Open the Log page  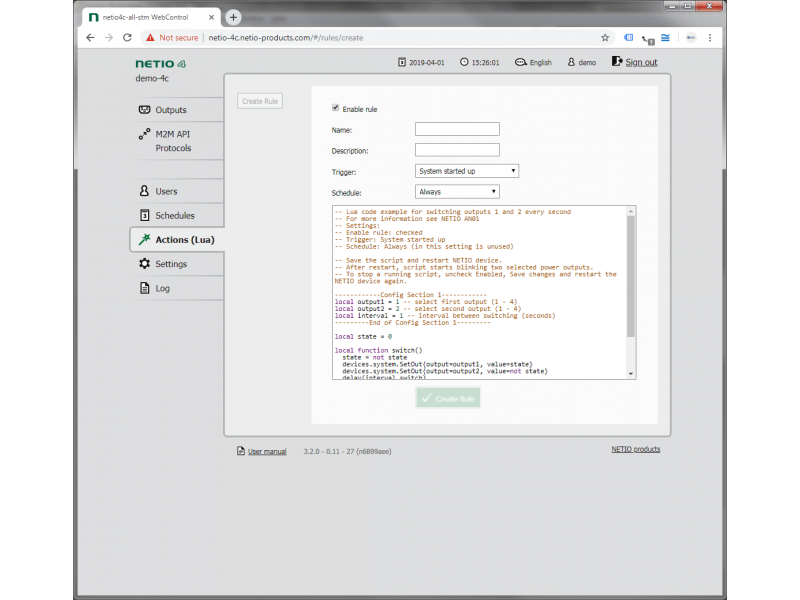coord(177,288)
